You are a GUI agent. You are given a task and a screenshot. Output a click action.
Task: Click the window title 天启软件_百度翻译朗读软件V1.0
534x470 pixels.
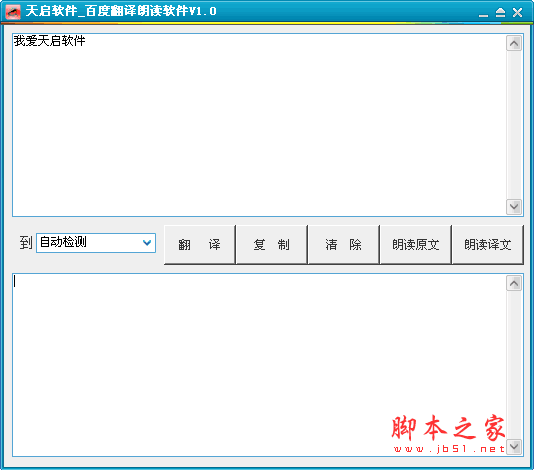tap(121, 11)
